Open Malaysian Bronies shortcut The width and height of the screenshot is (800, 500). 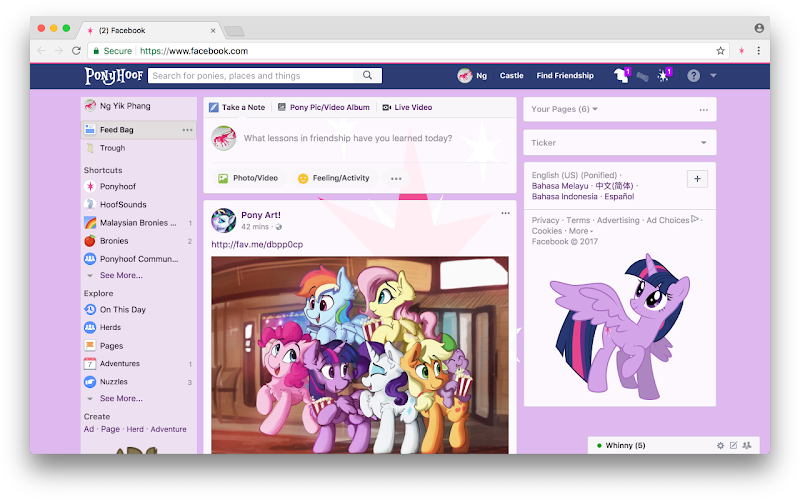pos(138,223)
